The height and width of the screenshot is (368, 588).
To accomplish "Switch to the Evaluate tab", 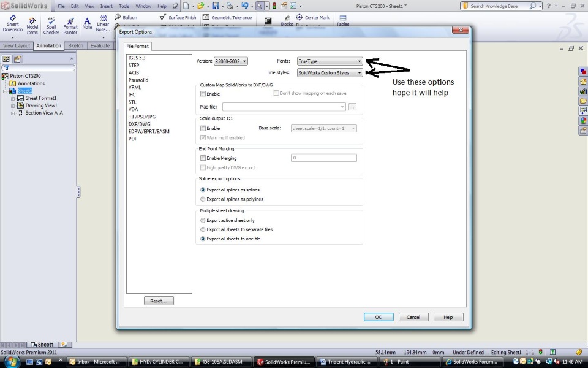I will click(100, 46).
